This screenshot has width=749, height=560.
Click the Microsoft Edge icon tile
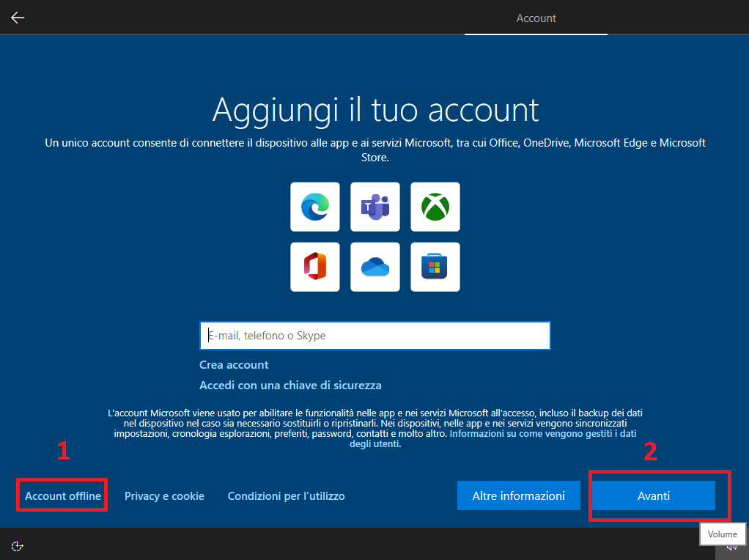tap(315, 207)
